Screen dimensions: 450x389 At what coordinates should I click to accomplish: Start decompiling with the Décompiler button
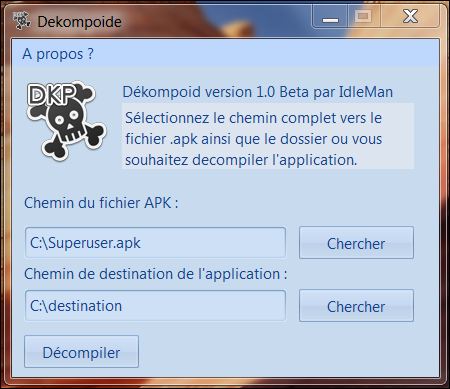pyautogui.click(x=81, y=352)
